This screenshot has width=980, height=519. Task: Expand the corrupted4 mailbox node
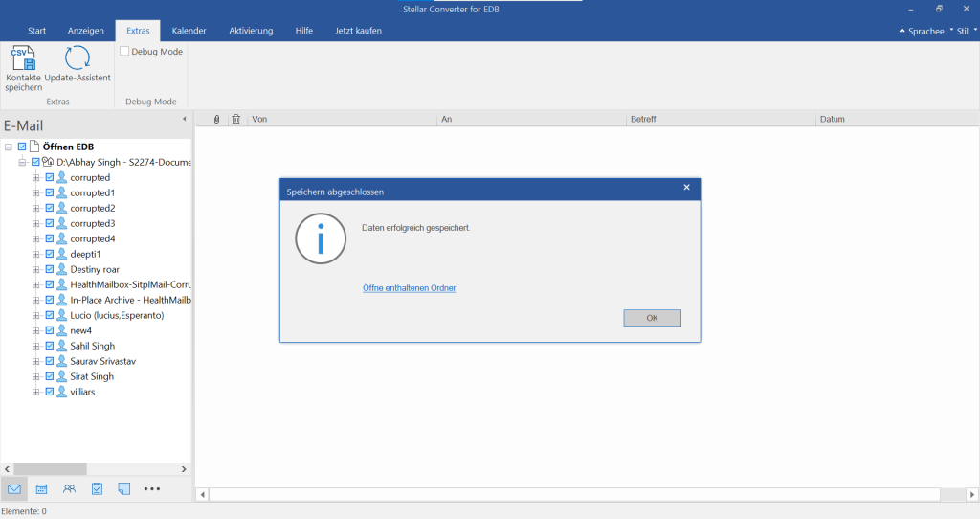(35, 238)
